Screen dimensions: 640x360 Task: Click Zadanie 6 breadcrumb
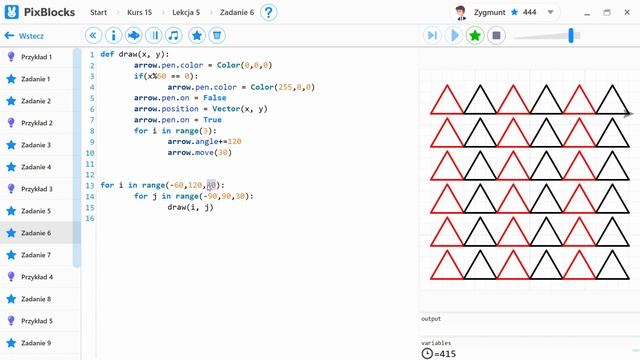(237, 12)
